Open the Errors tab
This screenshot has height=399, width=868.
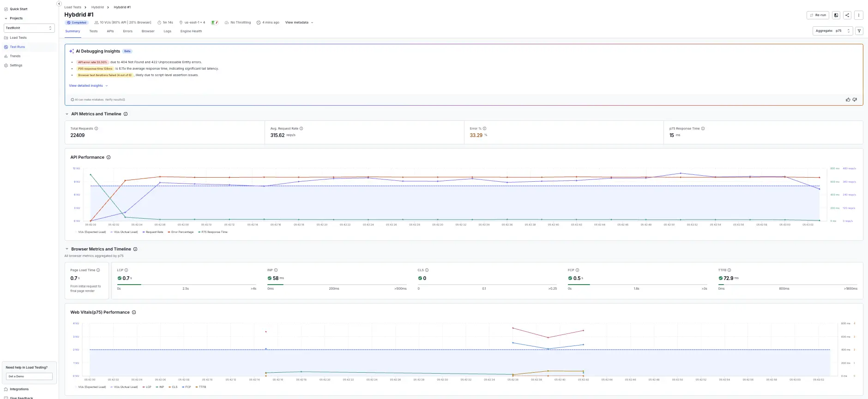pyautogui.click(x=128, y=31)
